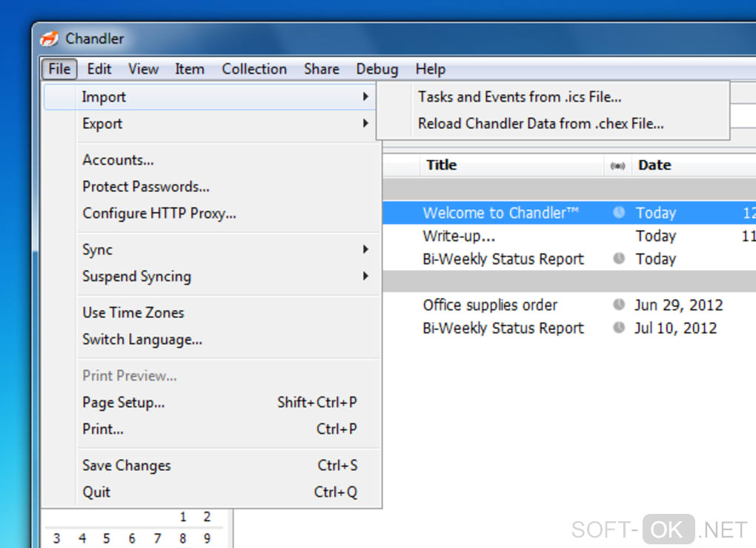Screen dimensions: 756x548
Task: Toggle the Use Time Zones option
Action: point(133,312)
